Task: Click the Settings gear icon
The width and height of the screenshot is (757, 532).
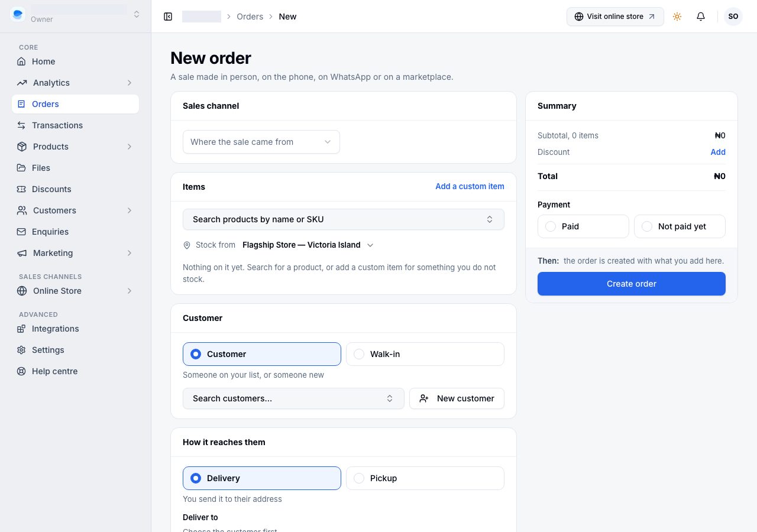Action: 21,350
